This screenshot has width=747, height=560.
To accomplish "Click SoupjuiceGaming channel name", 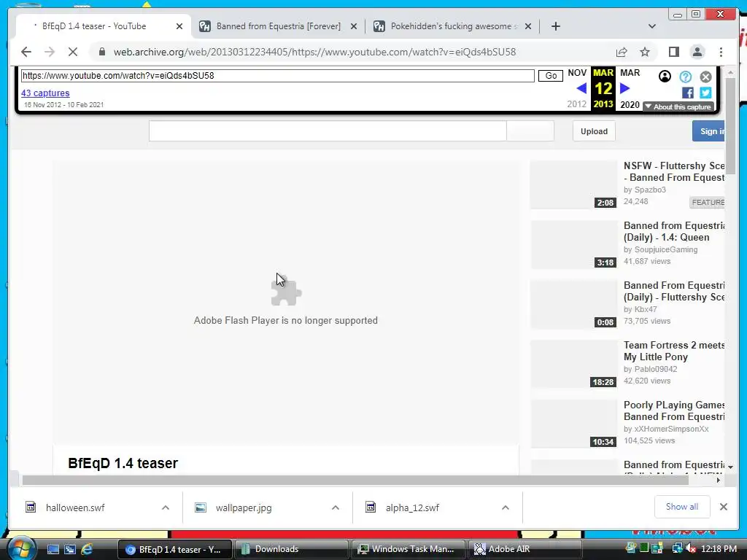I will (x=665, y=249).
